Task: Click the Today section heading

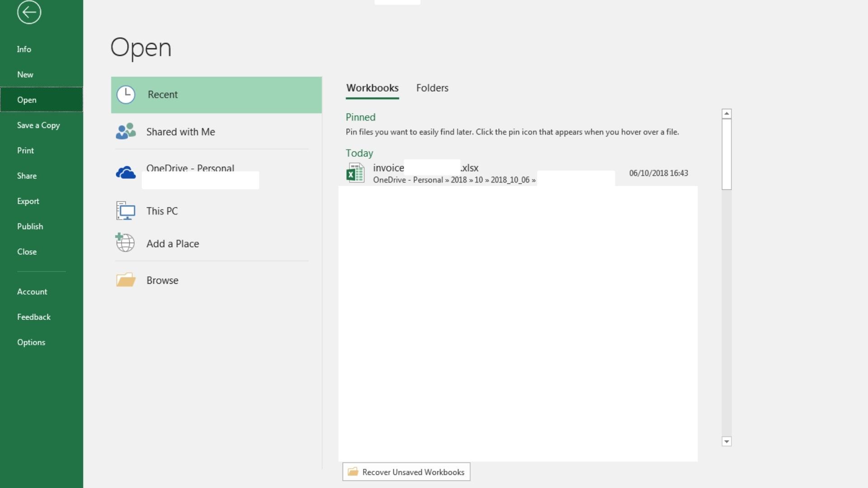Action: pos(359,153)
